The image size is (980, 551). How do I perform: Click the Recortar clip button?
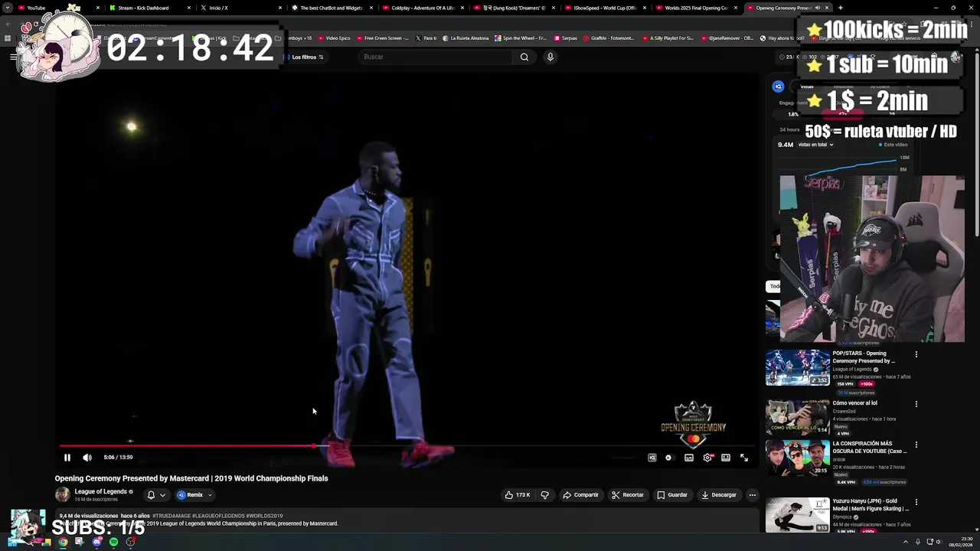[x=628, y=495]
